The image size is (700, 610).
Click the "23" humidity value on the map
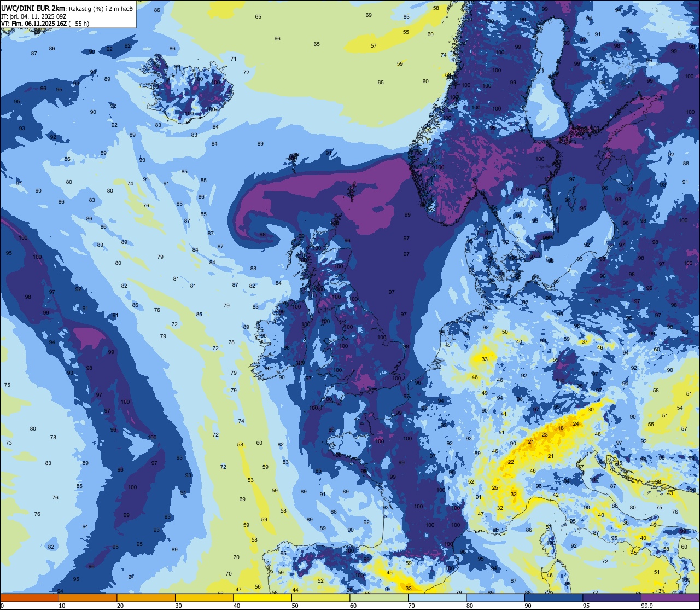(x=544, y=435)
